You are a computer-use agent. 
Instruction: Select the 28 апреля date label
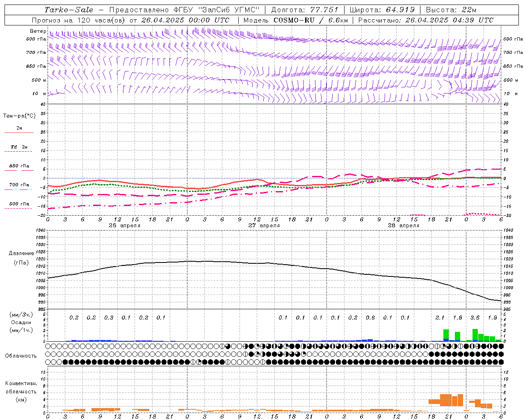click(x=403, y=226)
